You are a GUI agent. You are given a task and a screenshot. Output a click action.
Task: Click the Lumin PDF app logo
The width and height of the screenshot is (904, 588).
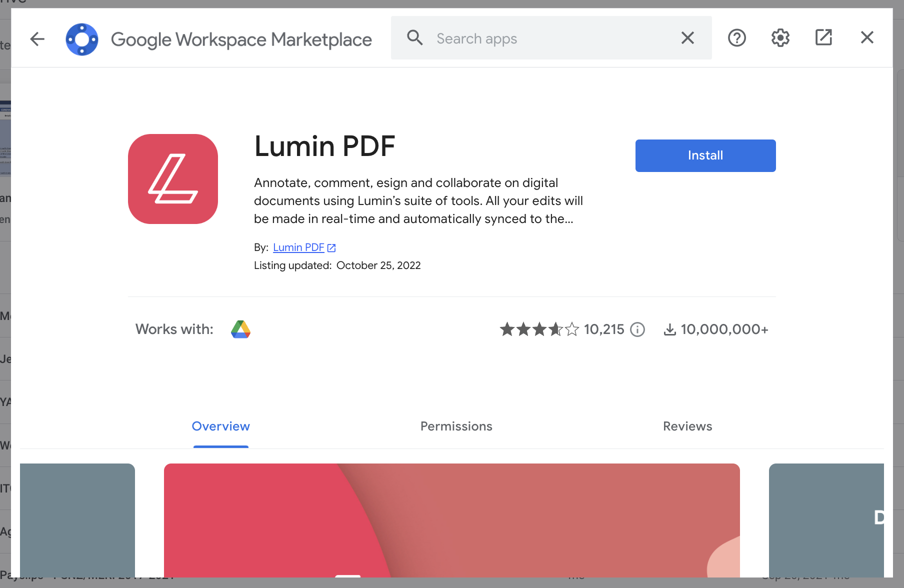pyautogui.click(x=173, y=179)
